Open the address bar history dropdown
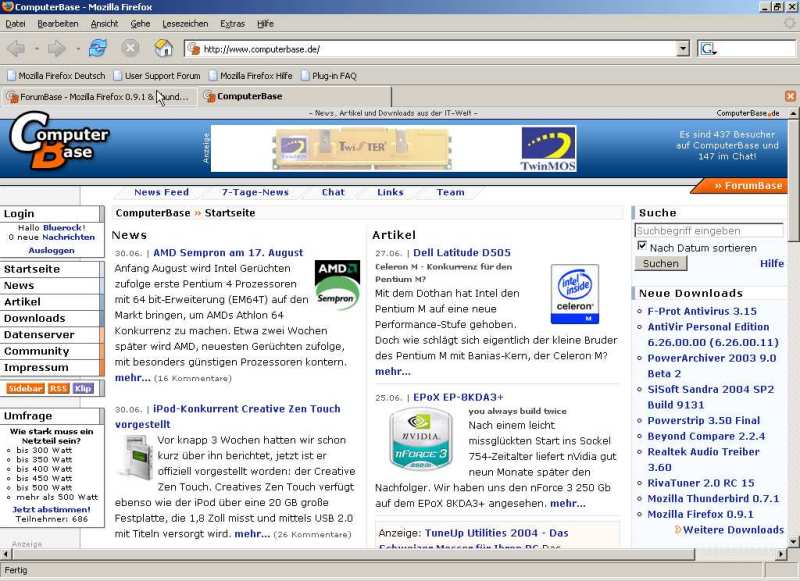The image size is (800, 581). point(683,49)
